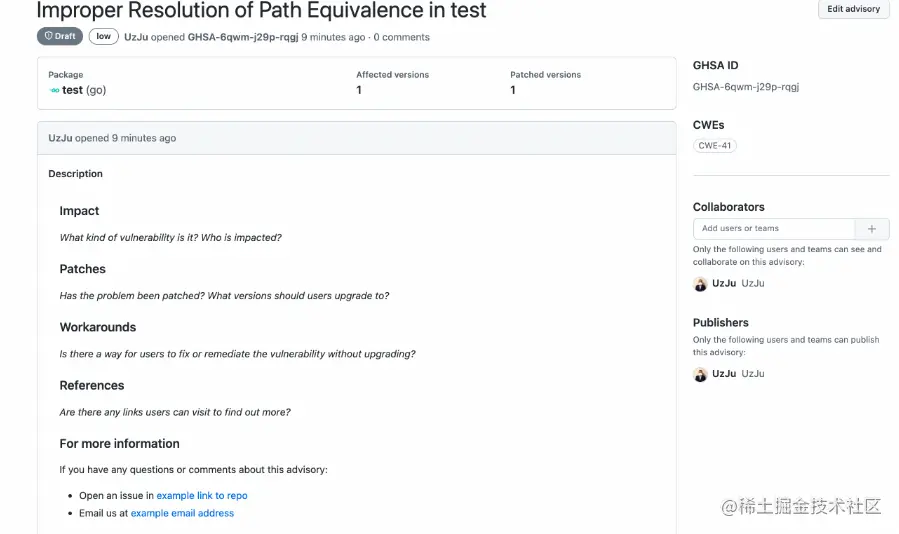This screenshot has height=534, width=899.
Task: Open UzJu's avatar under Publishers
Action: click(x=700, y=374)
